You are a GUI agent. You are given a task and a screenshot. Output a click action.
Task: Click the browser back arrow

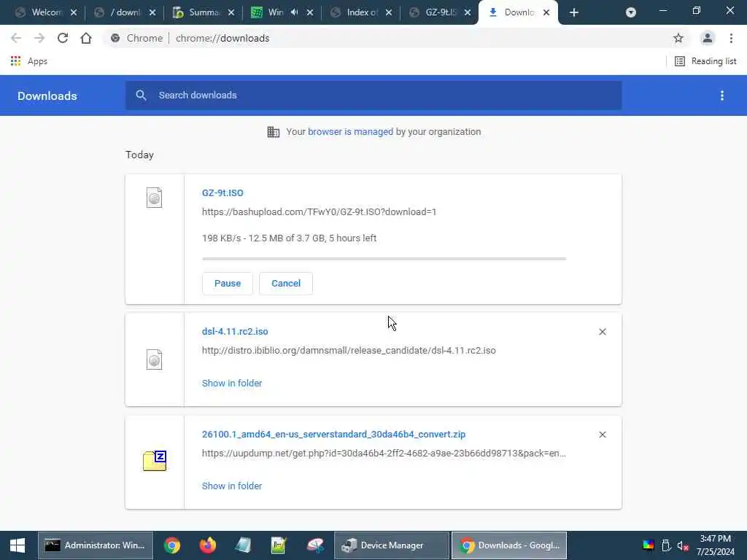click(16, 38)
